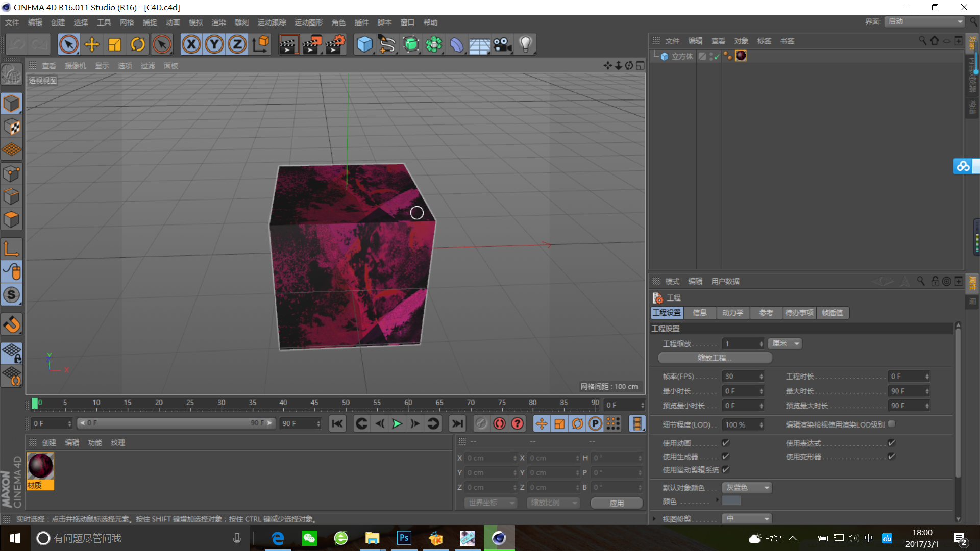Image resolution: width=980 pixels, height=551 pixels.
Task: Switch to the 动力学 tab
Action: (733, 313)
